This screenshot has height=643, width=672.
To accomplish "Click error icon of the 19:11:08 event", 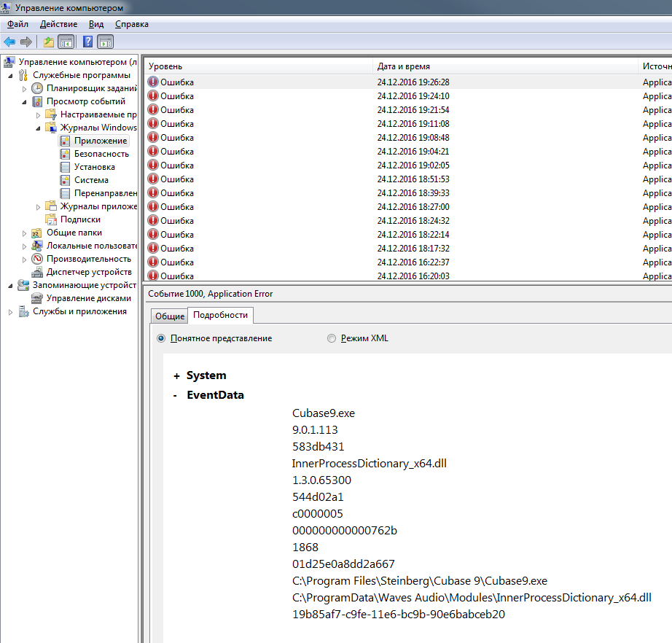I will 153,123.
